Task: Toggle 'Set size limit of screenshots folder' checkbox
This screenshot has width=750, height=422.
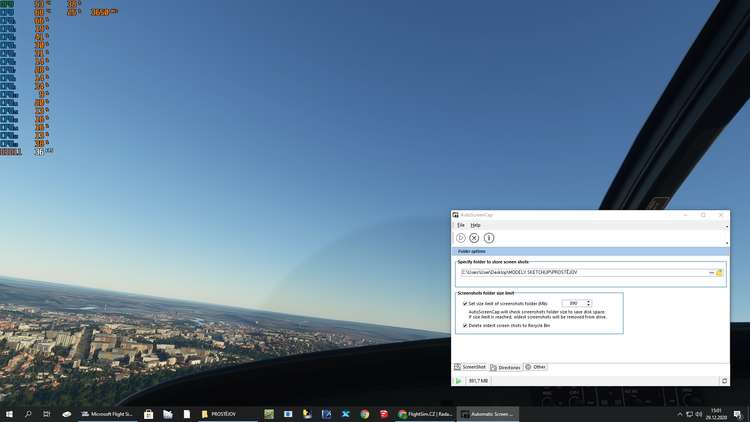Action: [x=465, y=303]
